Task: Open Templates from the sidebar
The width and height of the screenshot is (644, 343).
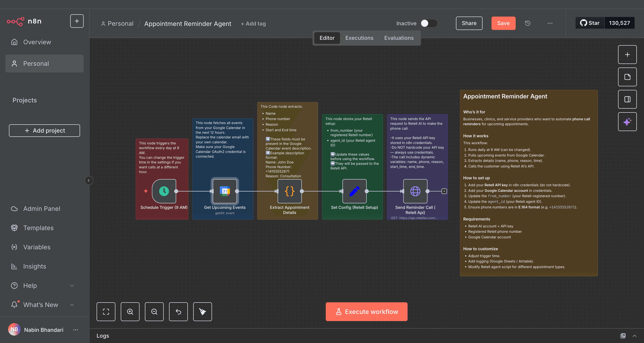Action: click(44, 228)
